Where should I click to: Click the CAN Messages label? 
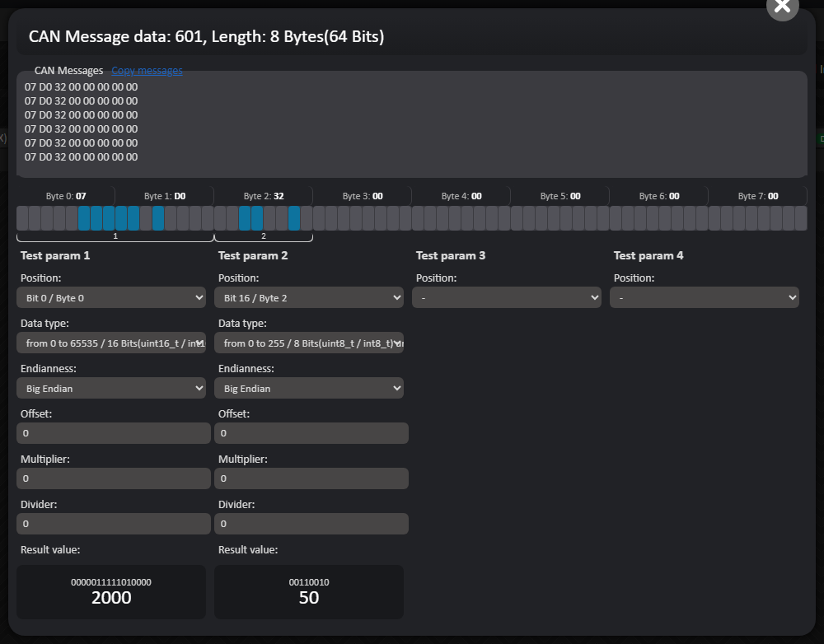pyautogui.click(x=69, y=70)
